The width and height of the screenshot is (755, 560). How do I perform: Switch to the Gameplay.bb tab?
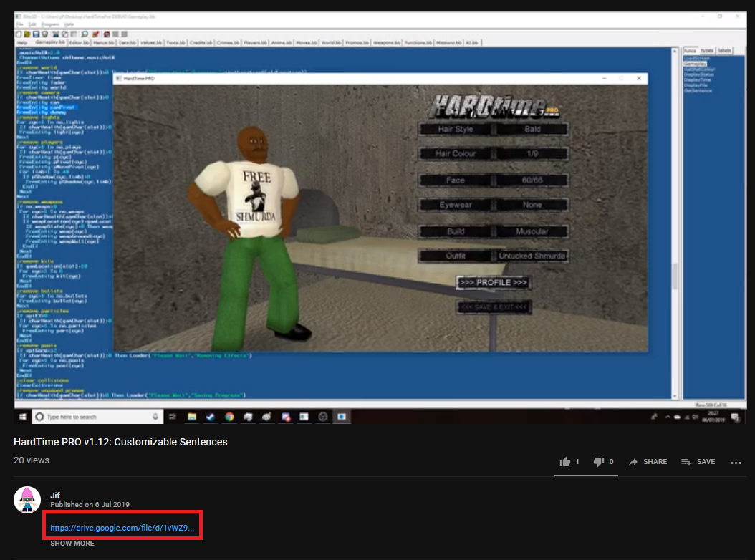(x=49, y=42)
